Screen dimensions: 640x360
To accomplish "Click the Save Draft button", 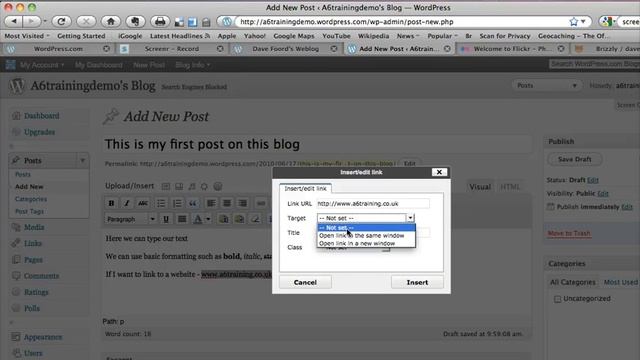I will point(574,159).
